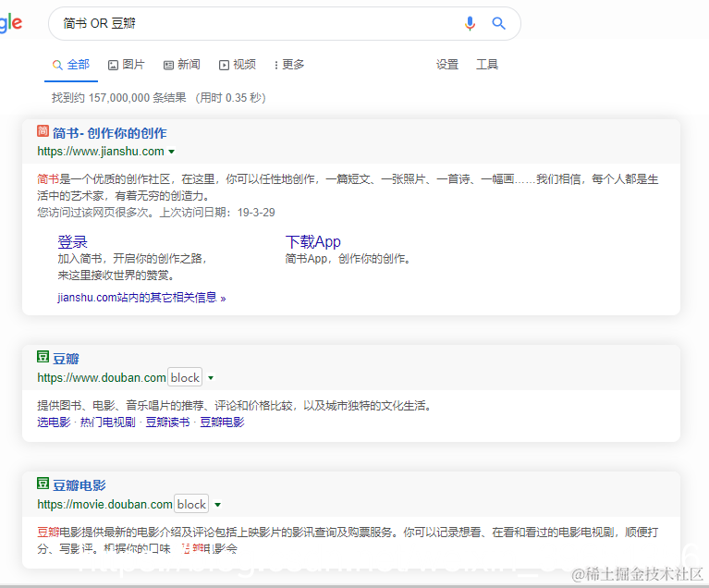This screenshot has height=588, width=709.
Task: Click the result count text 找到约 157,000,000 条结果
Action: coord(119,98)
